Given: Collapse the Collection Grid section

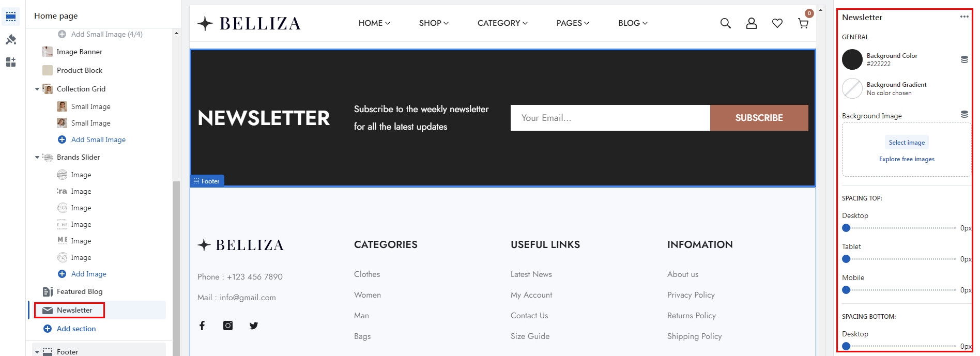Looking at the screenshot, I should 37,89.
